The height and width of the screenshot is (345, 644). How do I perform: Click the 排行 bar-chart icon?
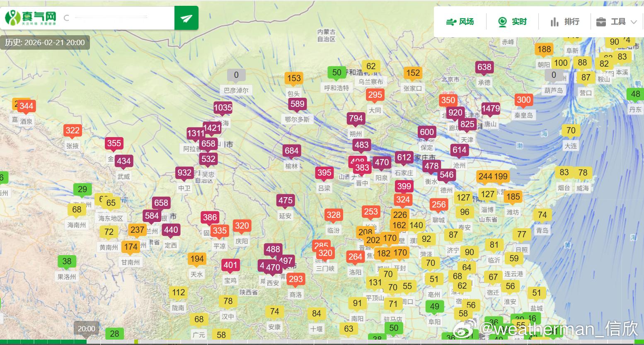click(555, 22)
